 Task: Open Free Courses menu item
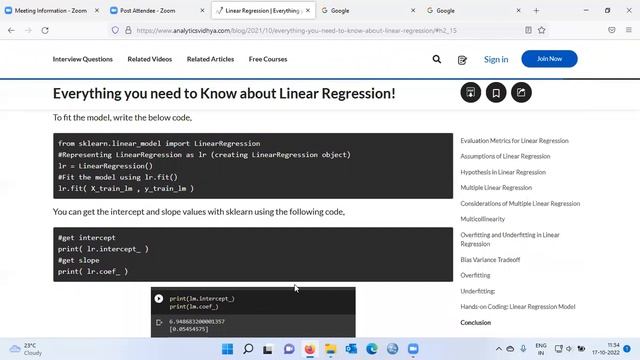coord(268,59)
